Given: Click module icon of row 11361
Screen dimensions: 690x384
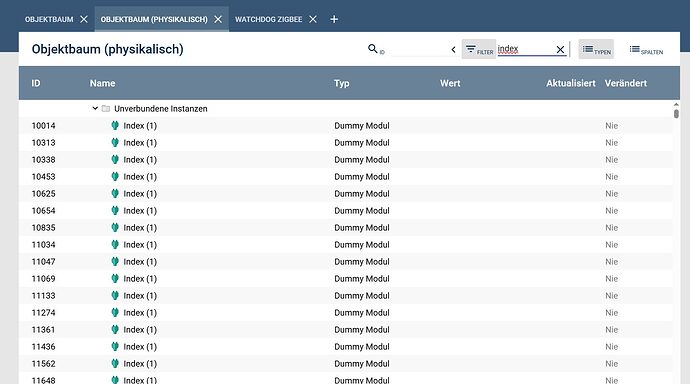Looking at the screenshot, I should [x=115, y=330].
